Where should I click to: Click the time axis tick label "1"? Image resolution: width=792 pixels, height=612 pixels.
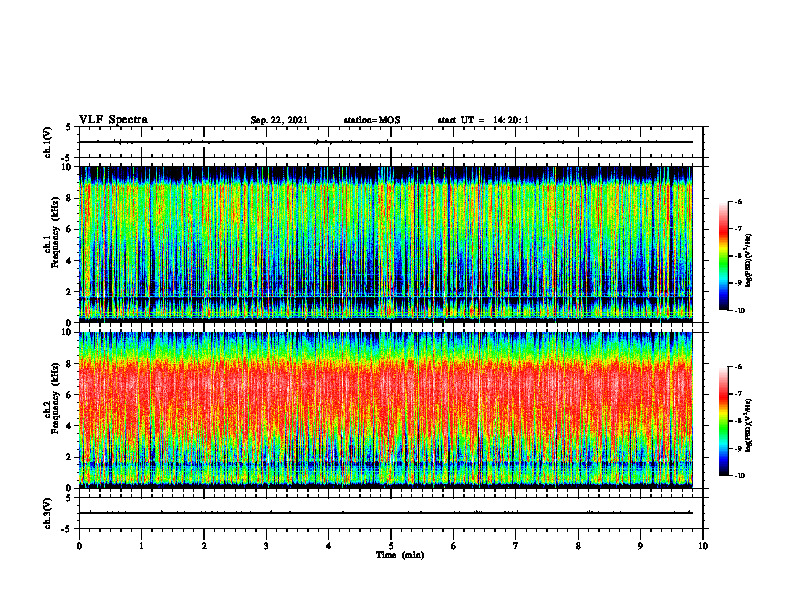click(x=141, y=546)
